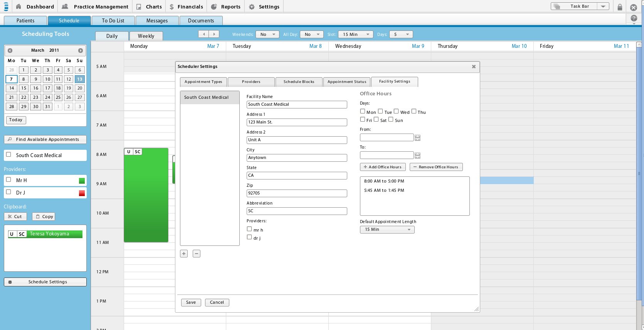This screenshot has width=644, height=330.
Task: Toggle the dr j provider checkbox
Action: pyautogui.click(x=249, y=237)
